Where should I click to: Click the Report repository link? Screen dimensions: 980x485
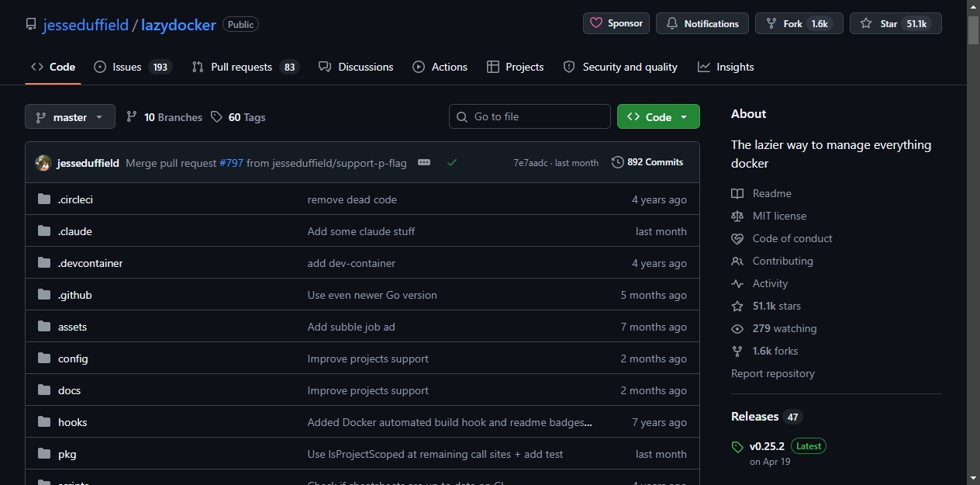[773, 373]
